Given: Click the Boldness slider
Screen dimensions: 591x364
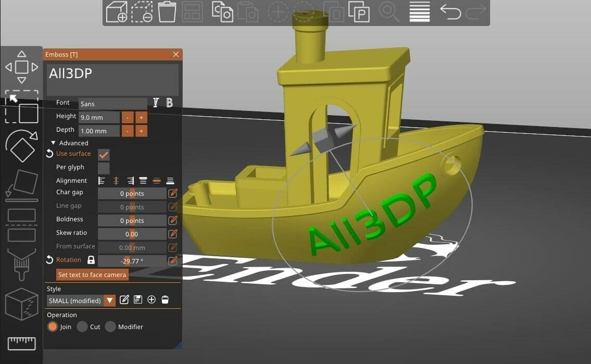Looking at the screenshot, I should tap(132, 220).
